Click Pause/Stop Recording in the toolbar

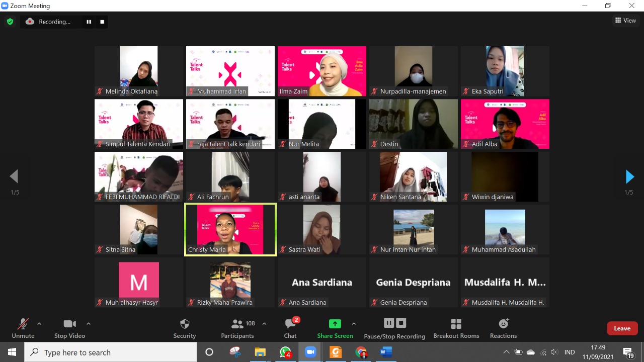[x=394, y=328]
